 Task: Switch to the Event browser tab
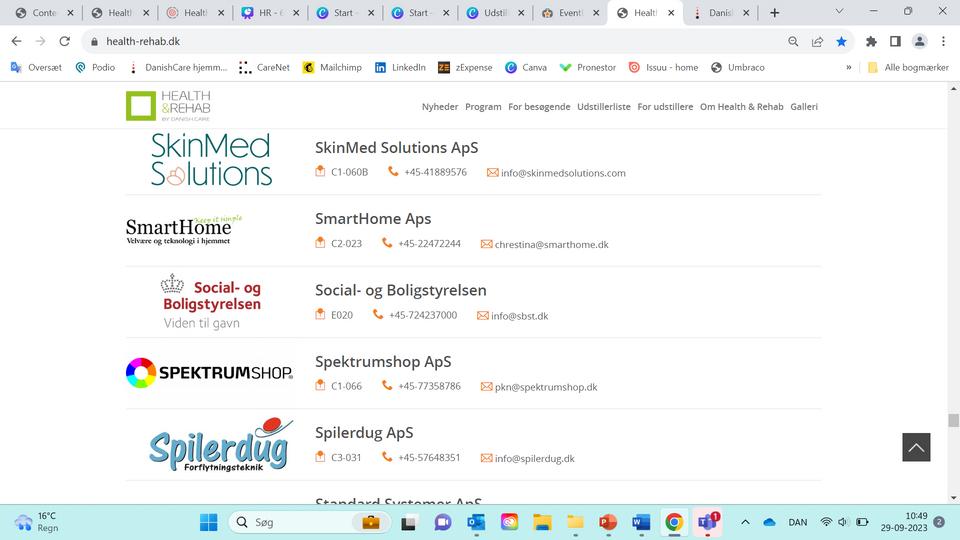[x=570, y=13]
